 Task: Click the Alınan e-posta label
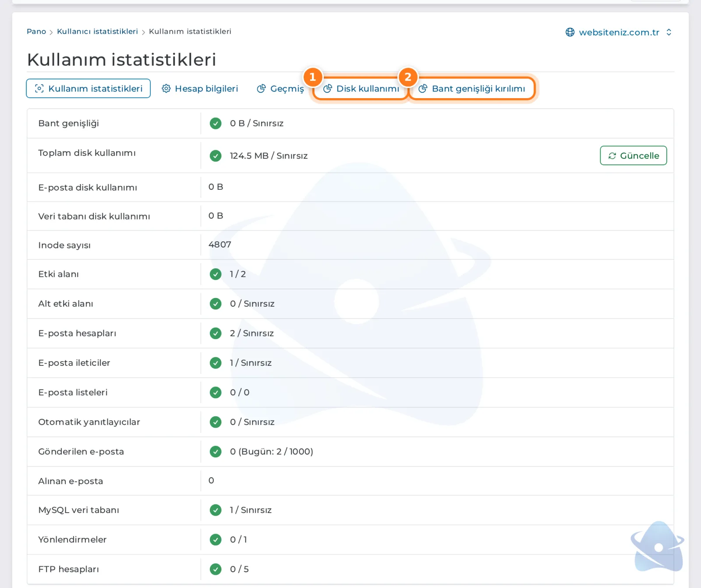click(71, 481)
